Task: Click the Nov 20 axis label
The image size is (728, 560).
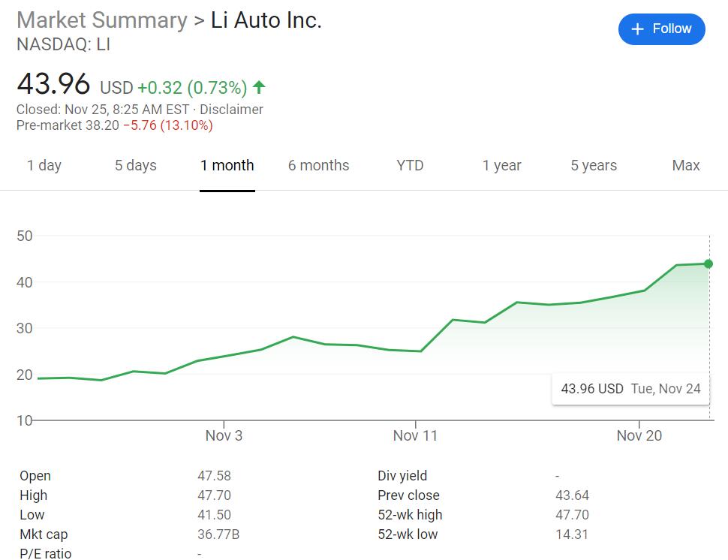Action: (639, 435)
